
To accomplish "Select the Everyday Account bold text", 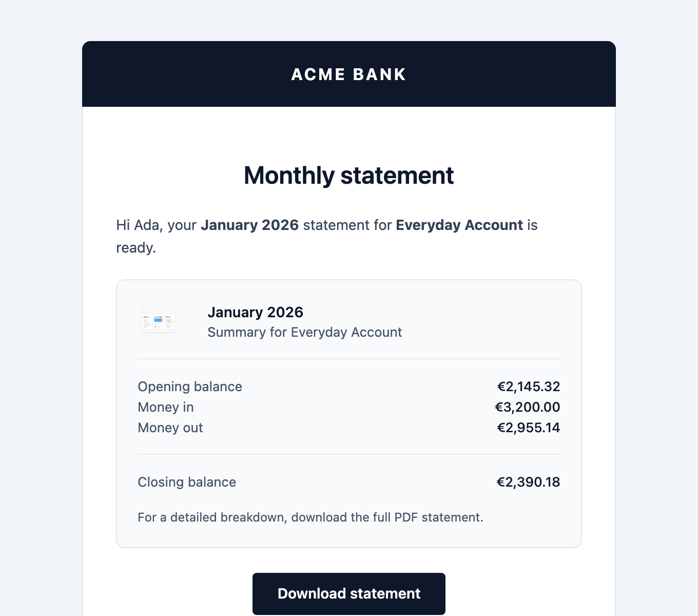I will [458, 225].
